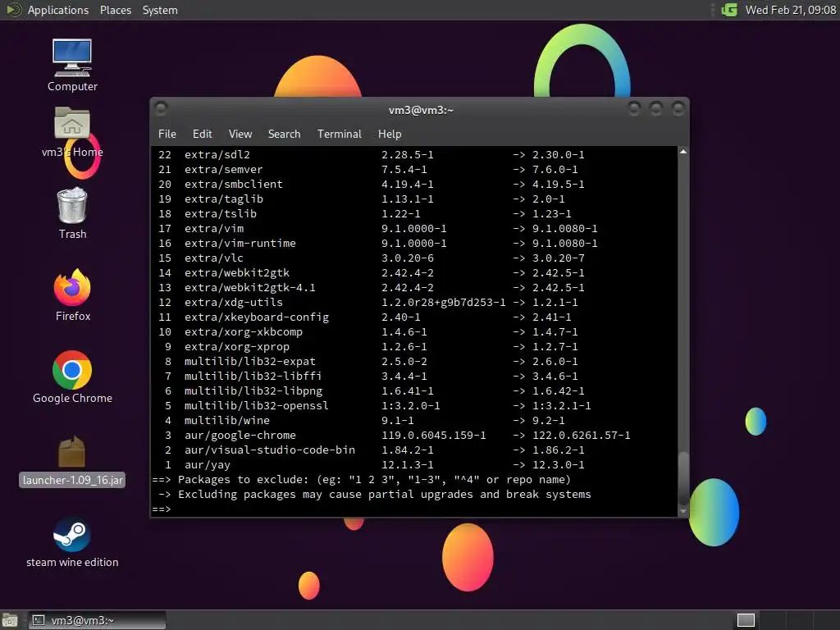Click the menu logo icon beside Applications
This screenshot has width=840, height=630.
[x=13, y=10]
